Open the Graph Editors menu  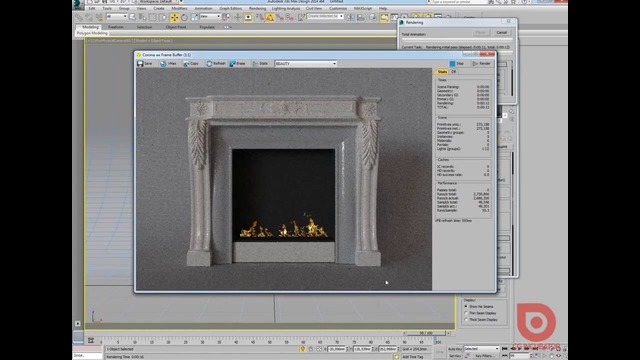[x=230, y=8]
